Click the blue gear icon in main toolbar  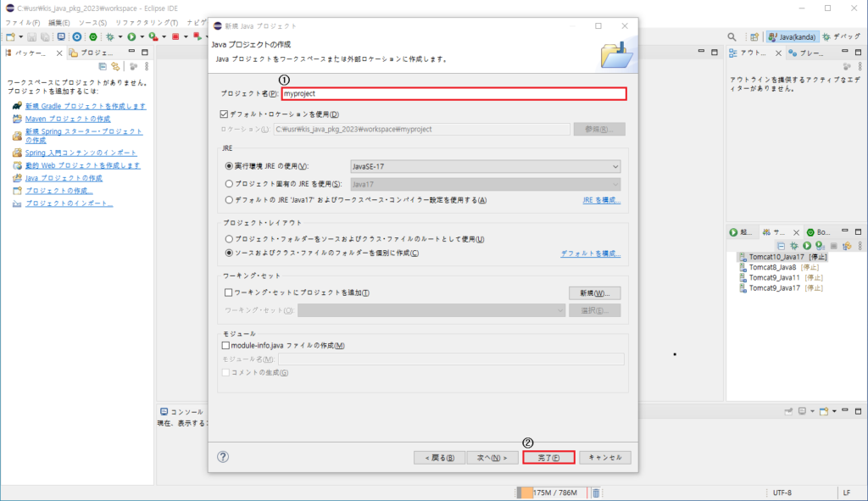tap(77, 37)
